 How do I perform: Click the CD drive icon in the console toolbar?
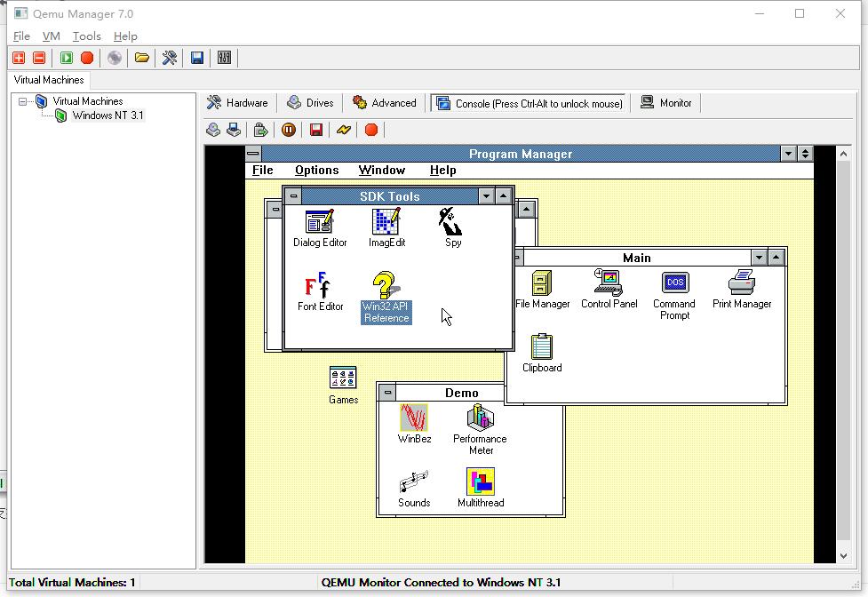[x=213, y=130]
